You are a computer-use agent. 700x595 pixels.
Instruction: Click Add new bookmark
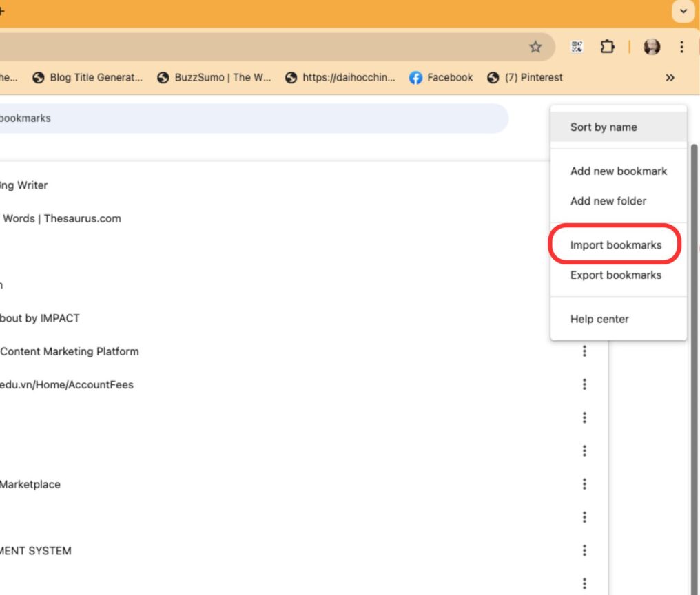618,171
